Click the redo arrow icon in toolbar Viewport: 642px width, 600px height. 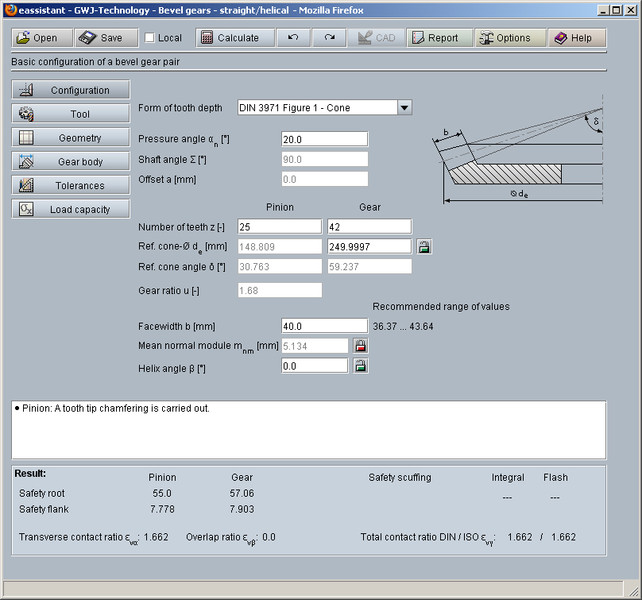tap(329, 38)
